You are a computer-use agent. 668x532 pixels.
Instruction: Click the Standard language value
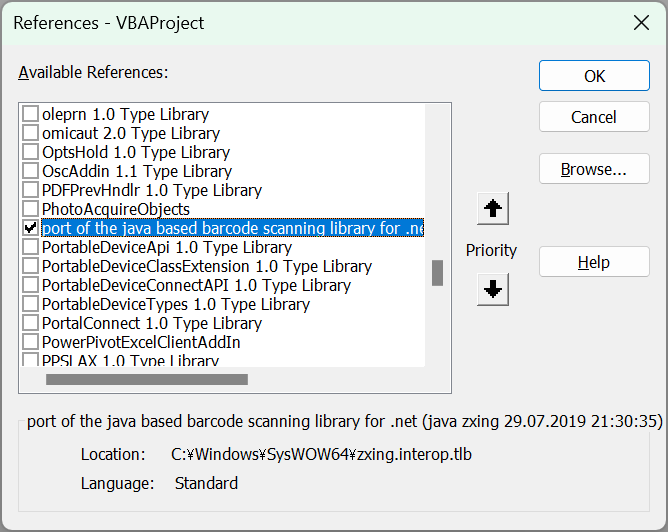pyautogui.click(x=206, y=483)
